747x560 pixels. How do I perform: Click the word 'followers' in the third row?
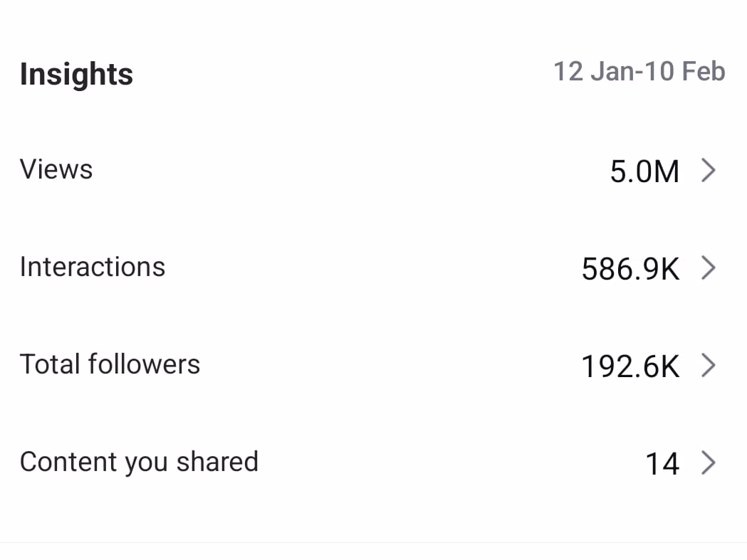tap(144, 364)
